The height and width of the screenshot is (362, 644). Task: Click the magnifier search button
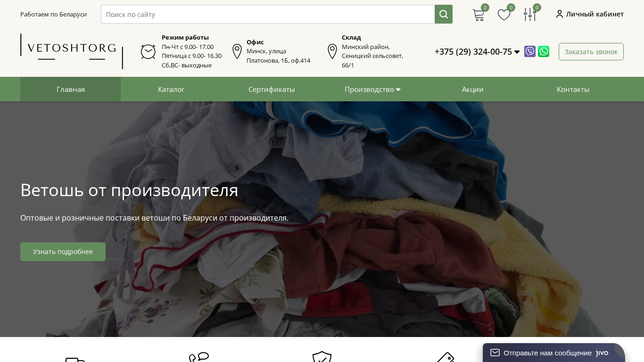click(443, 14)
